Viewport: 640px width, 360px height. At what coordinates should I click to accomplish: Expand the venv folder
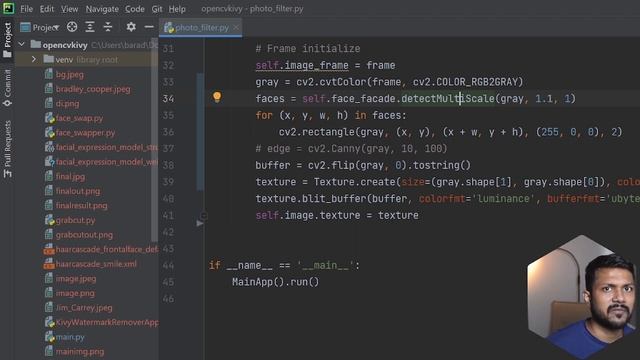[34, 59]
